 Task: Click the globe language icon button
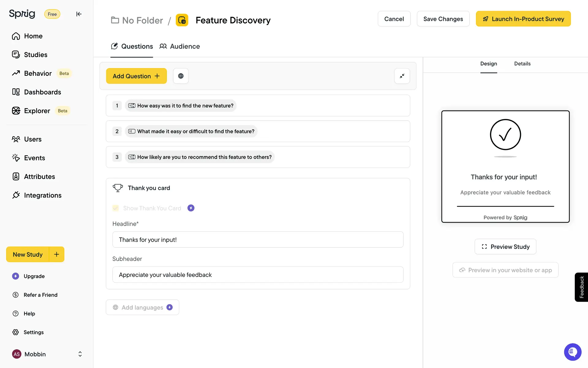[181, 76]
